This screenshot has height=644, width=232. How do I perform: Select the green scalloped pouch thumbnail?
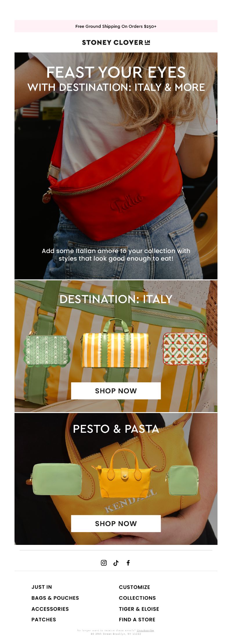[x=47, y=350]
